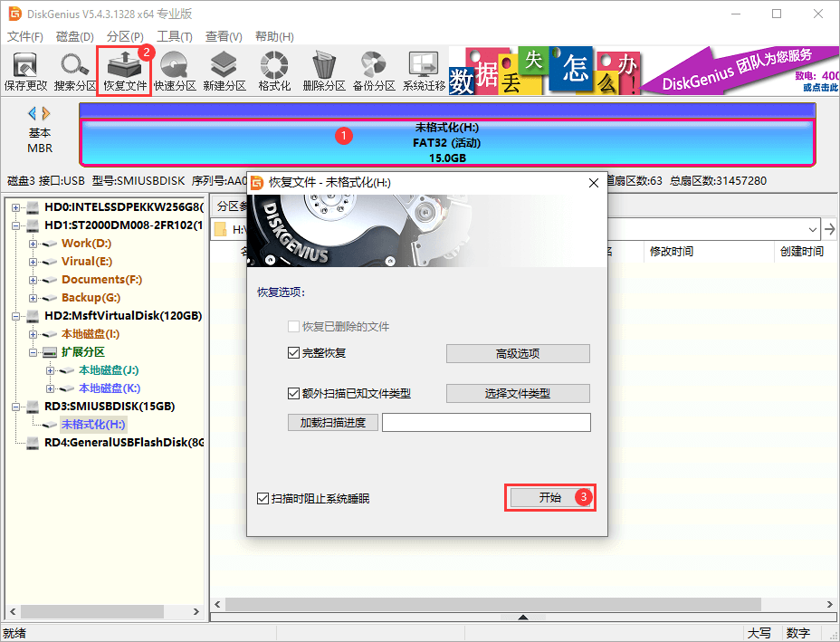The height and width of the screenshot is (642, 840).
Task: Select 本地磁盘(I:) in tree
Action: pos(91,334)
